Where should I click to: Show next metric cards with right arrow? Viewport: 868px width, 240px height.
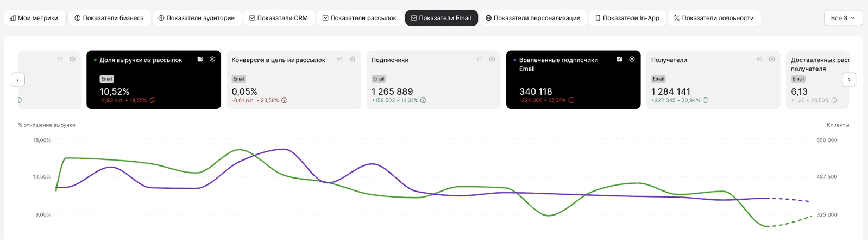pos(849,79)
